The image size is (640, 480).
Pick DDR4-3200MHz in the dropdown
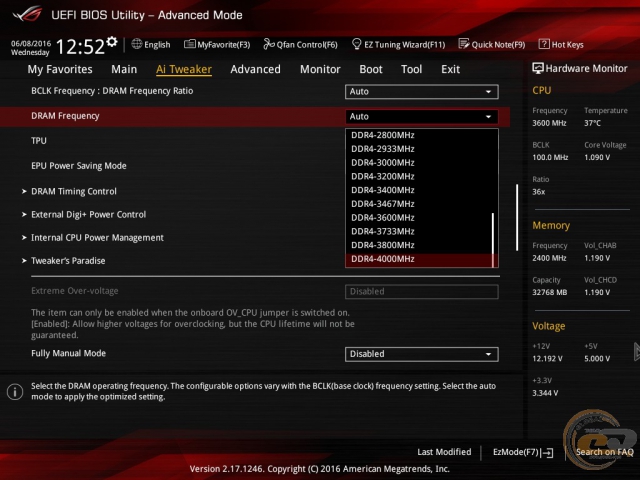click(x=418, y=177)
